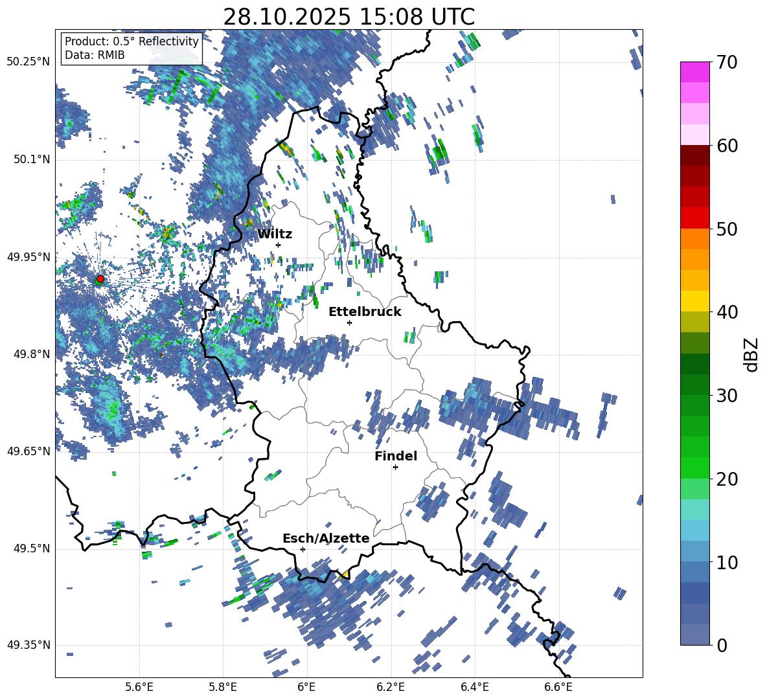Select the Wiltz city label
The height and width of the screenshot is (700, 767).
(275, 234)
